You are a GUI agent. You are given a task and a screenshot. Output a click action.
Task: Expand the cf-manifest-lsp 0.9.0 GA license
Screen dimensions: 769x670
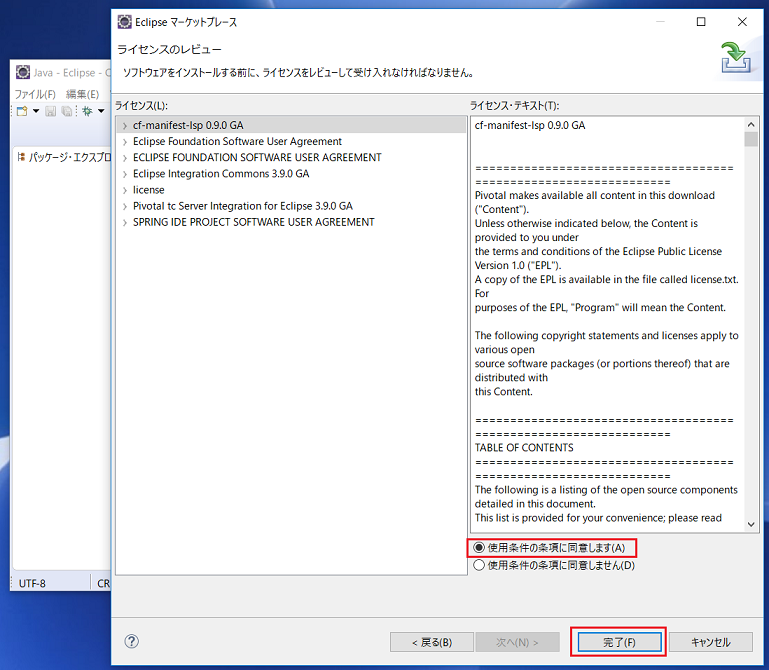(x=125, y=126)
